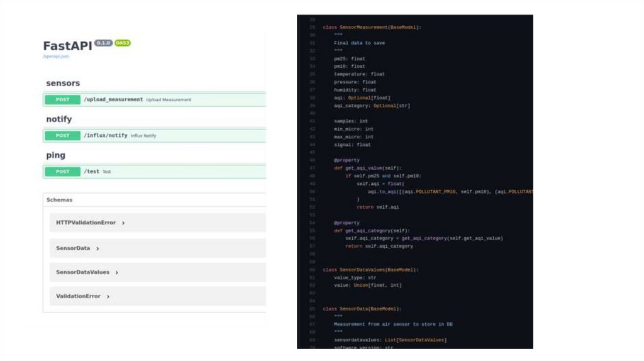Click 'if self.pm25 and self.pm10:' line
Viewport: 644px width, 361px height.
click(x=383, y=175)
